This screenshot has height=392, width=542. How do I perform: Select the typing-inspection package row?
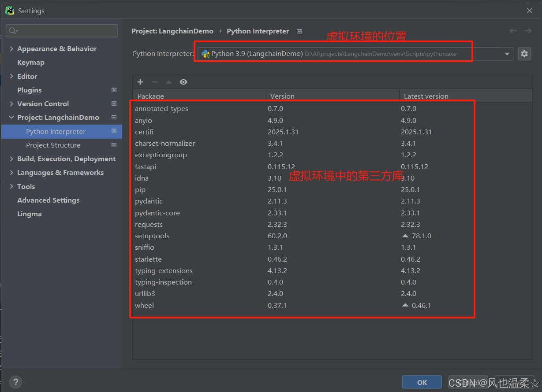pyautogui.click(x=333, y=282)
